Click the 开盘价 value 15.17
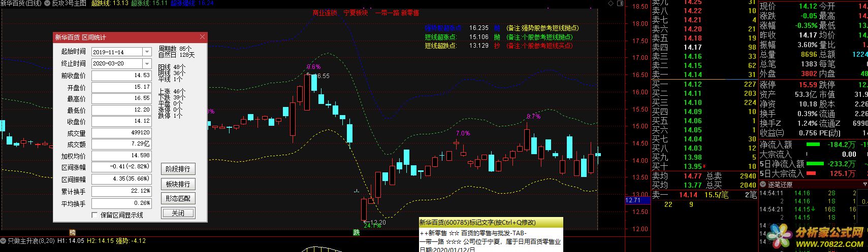This screenshot has width=868, height=252. (121, 87)
